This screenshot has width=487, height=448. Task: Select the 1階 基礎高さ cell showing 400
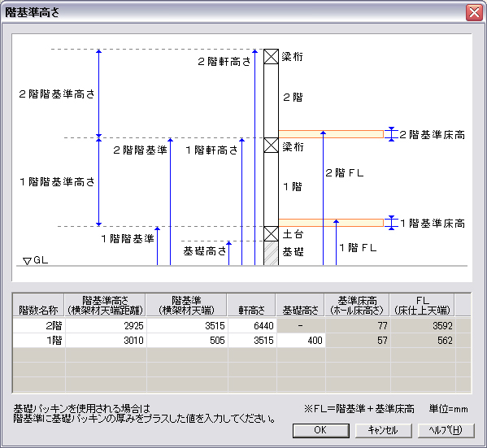point(301,340)
